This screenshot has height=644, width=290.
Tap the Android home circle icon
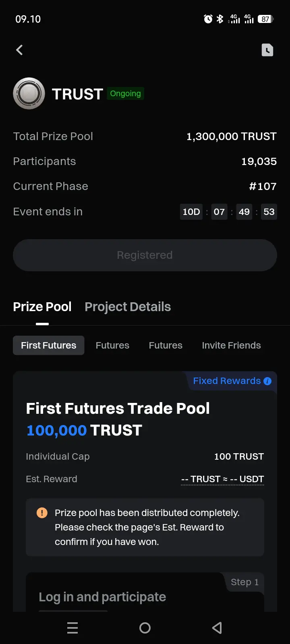pyautogui.click(x=145, y=628)
